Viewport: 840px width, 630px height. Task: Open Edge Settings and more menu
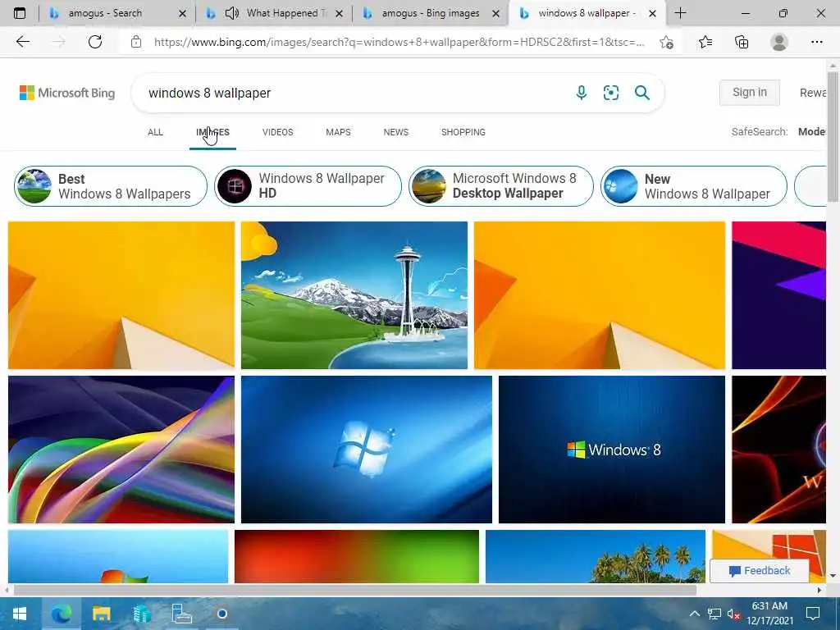point(816,42)
